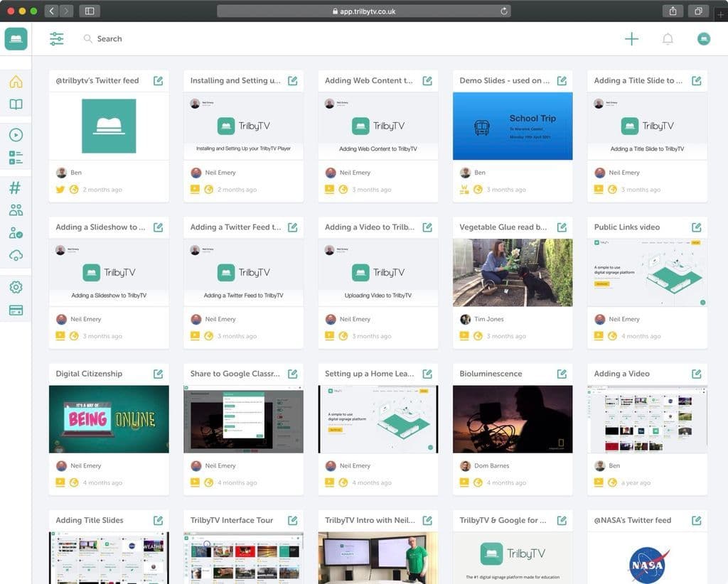This screenshot has height=584, width=728.
Task: Open the play circle icon in sidebar
Action: (x=16, y=135)
